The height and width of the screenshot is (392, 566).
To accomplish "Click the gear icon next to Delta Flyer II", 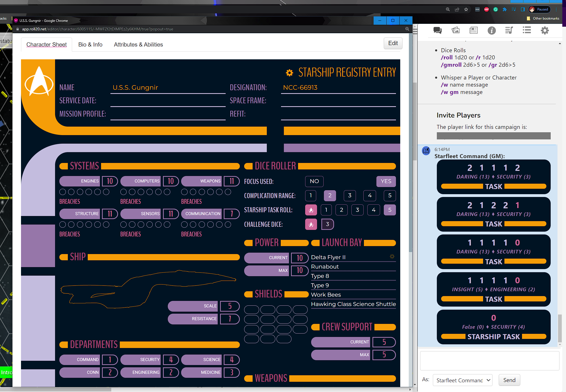I will 392,257.
